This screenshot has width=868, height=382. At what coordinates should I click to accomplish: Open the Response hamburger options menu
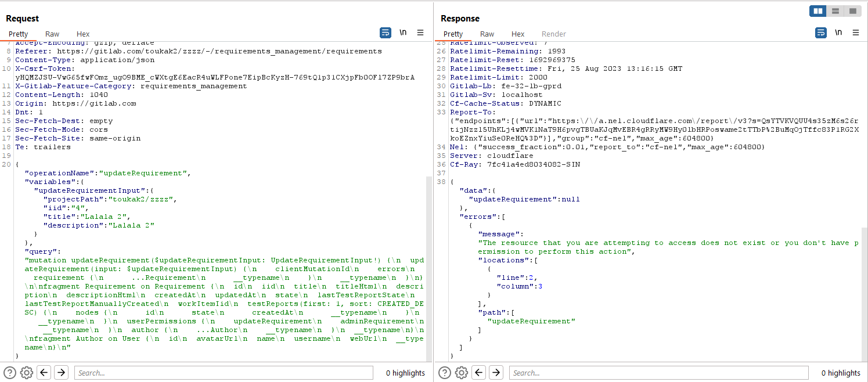coord(856,33)
